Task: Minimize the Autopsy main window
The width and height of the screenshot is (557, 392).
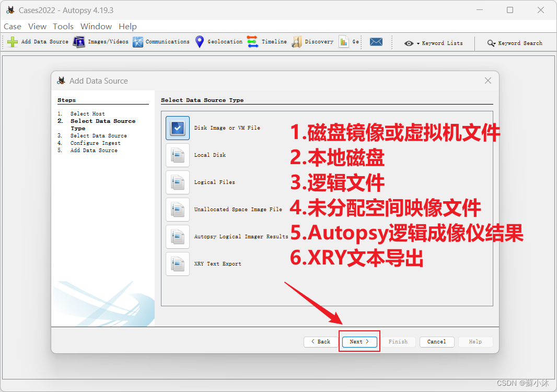Action: coord(479,10)
